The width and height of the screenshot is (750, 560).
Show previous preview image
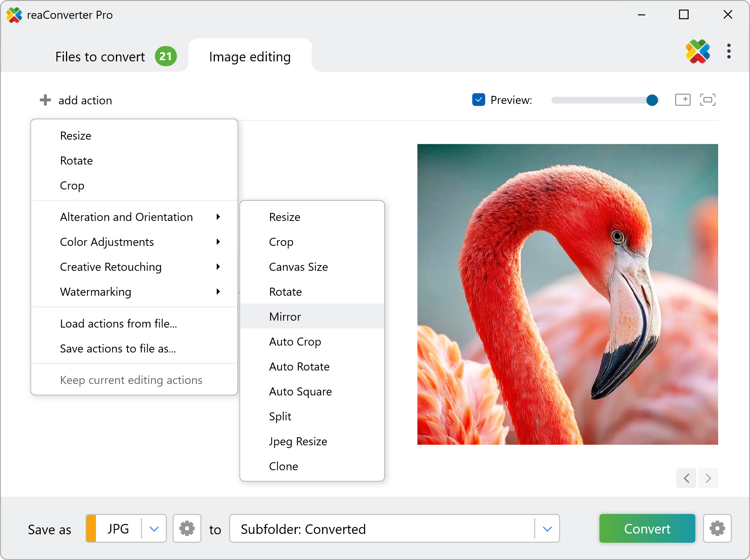686,478
